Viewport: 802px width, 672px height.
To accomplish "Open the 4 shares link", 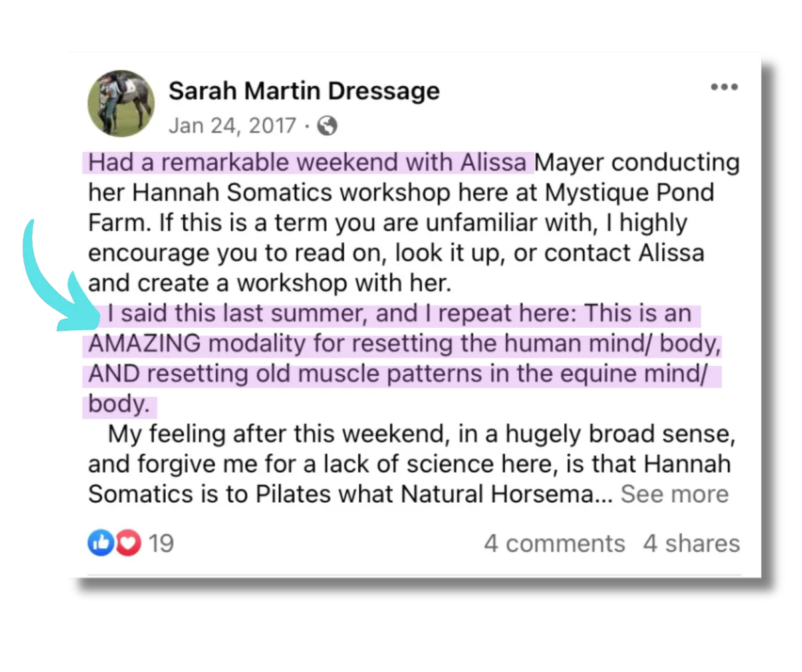I will pyautogui.click(x=692, y=544).
